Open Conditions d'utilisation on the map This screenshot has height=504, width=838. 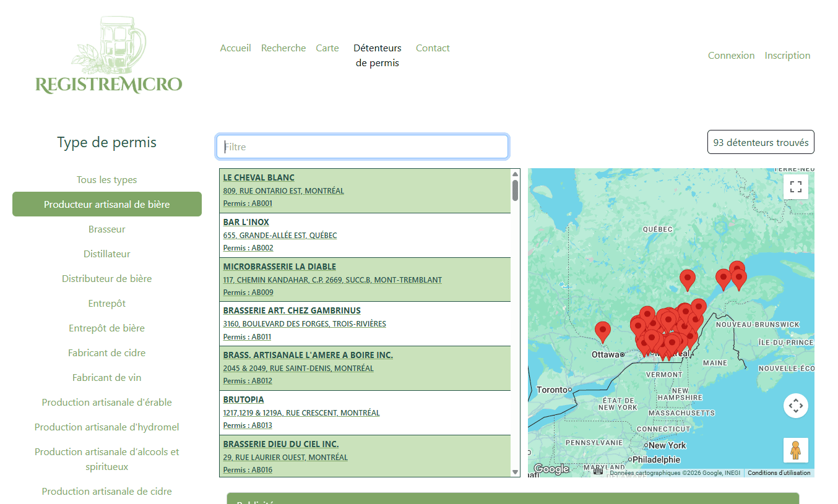click(779, 473)
